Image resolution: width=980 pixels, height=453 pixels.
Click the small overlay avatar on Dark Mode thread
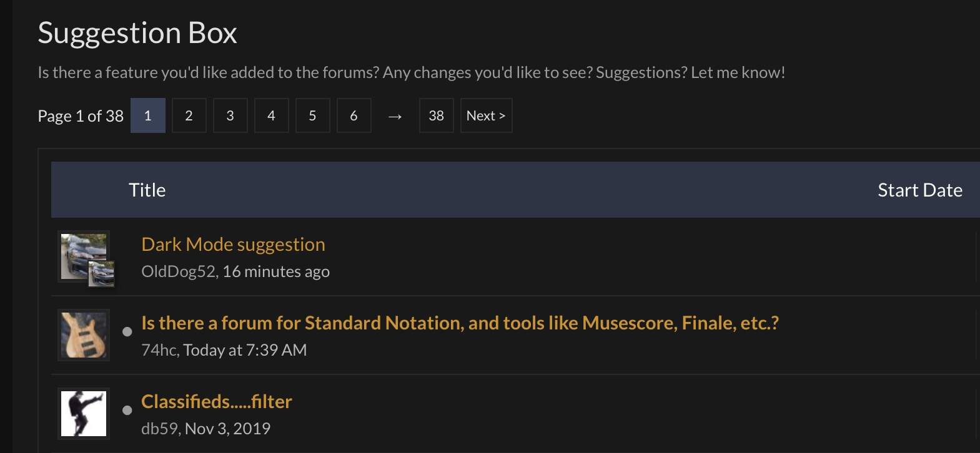pos(101,273)
